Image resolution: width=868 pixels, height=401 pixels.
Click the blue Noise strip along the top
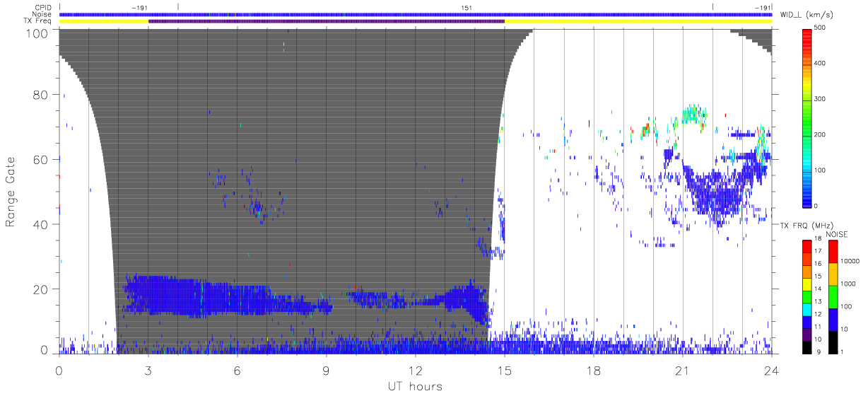(x=416, y=14)
